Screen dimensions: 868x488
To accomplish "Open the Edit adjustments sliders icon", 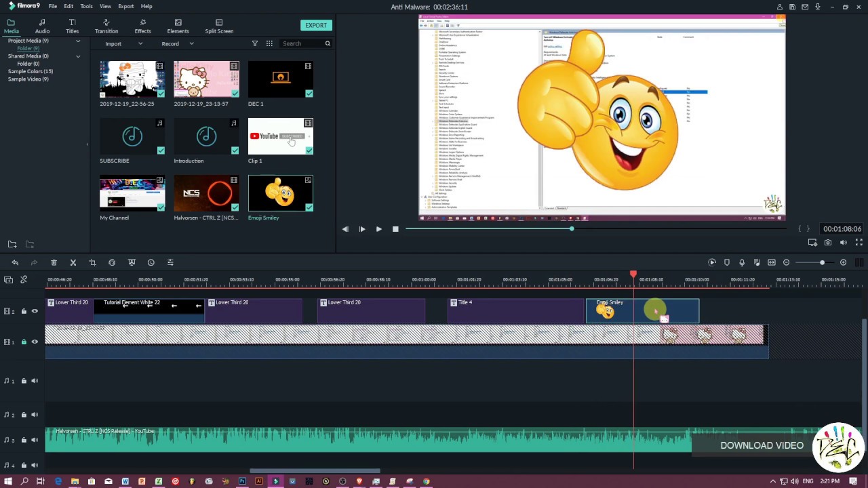I will [x=170, y=262].
